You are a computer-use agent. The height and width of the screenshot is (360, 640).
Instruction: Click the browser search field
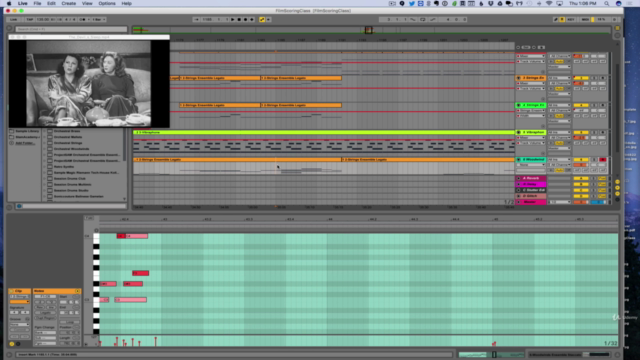coord(71,29)
